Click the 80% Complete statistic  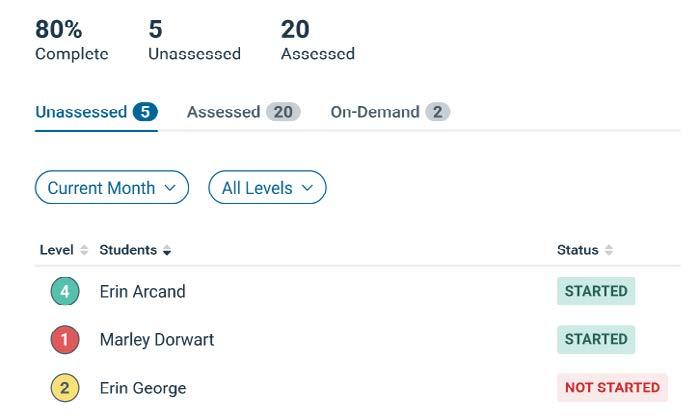(x=71, y=41)
